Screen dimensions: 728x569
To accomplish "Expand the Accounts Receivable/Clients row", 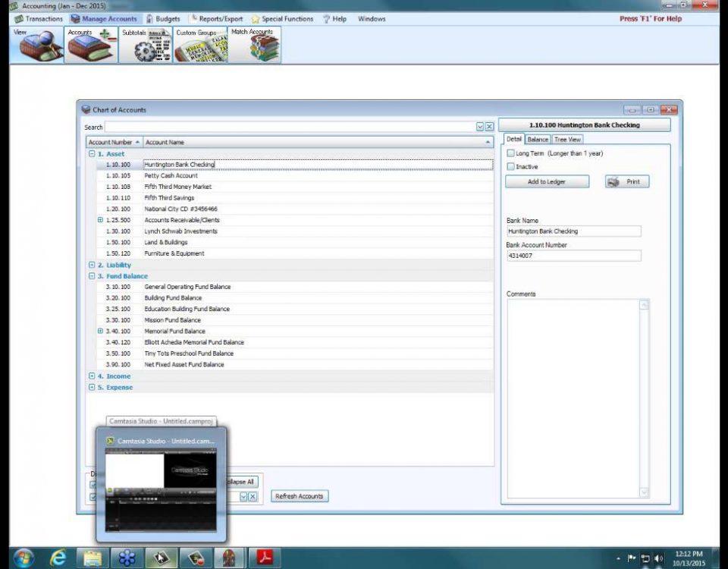I will [100, 220].
